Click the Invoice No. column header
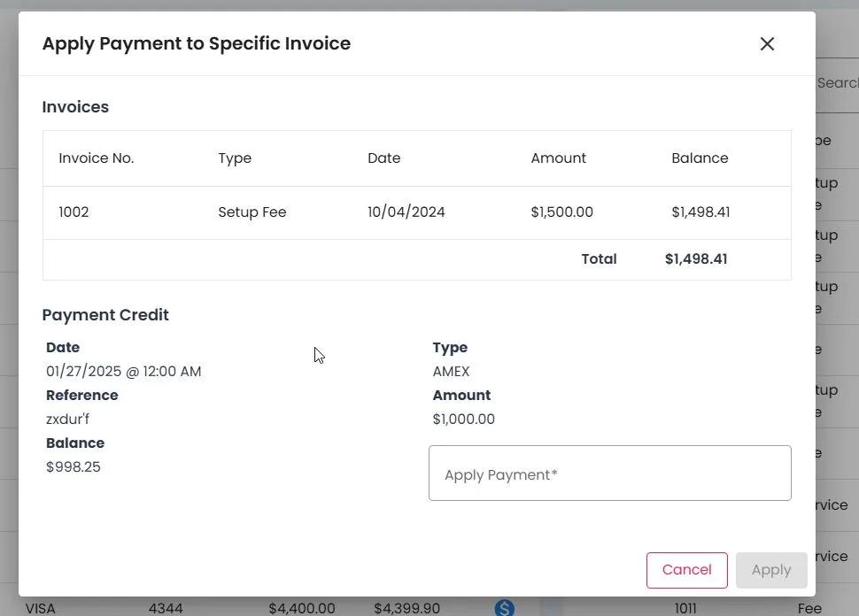The image size is (859, 616). point(96,158)
